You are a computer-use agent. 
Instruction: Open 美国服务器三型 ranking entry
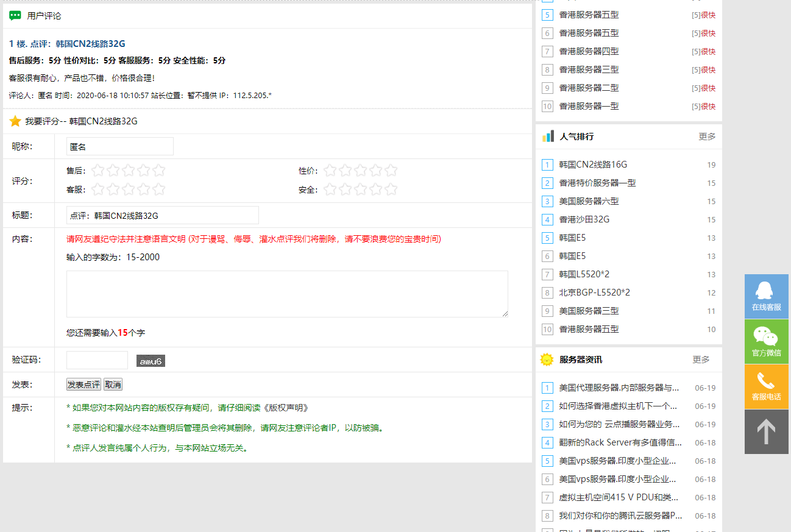pos(589,311)
